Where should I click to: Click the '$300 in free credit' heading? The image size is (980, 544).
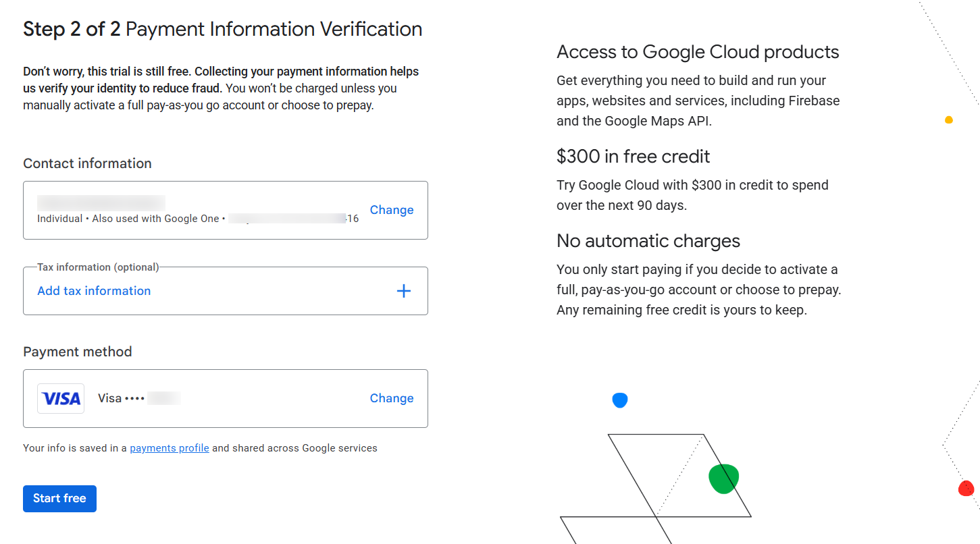point(633,157)
